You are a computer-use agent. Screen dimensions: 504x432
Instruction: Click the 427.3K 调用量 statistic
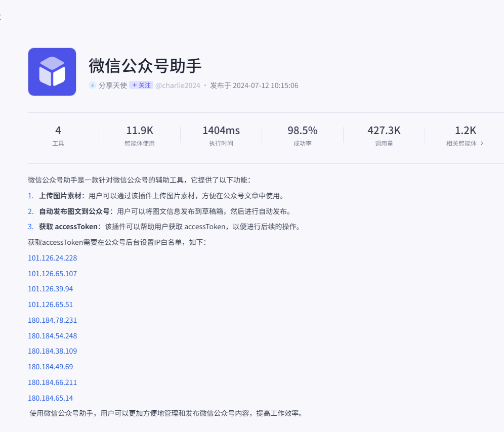tap(384, 136)
